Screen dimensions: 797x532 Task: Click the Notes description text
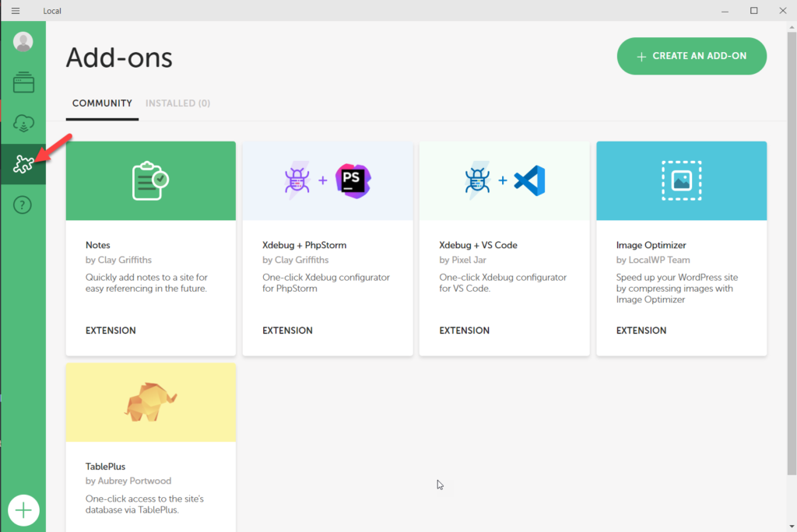click(146, 283)
